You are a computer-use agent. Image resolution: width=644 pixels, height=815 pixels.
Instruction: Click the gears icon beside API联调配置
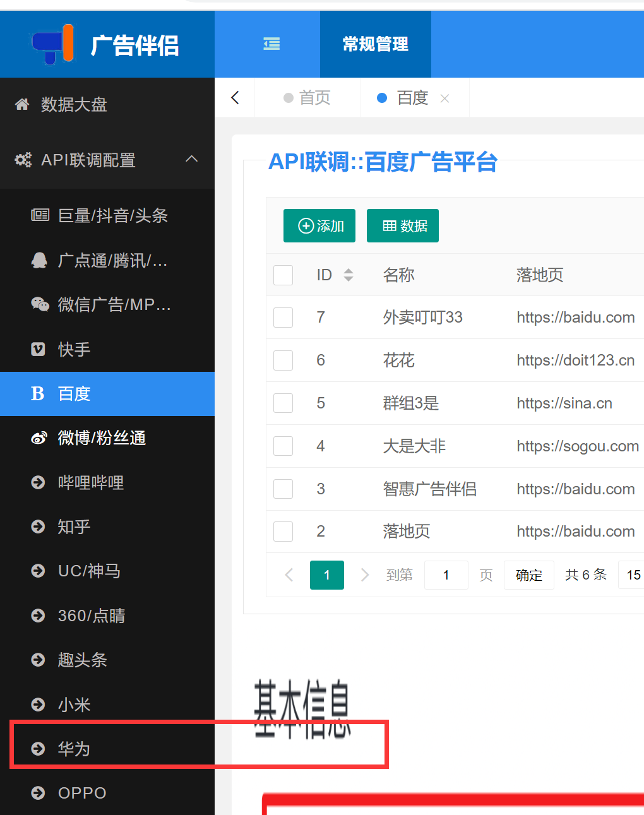pos(23,160)
